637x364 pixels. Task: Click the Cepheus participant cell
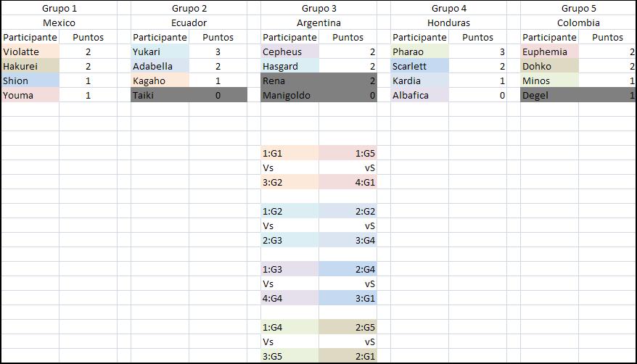coord(289,51)
